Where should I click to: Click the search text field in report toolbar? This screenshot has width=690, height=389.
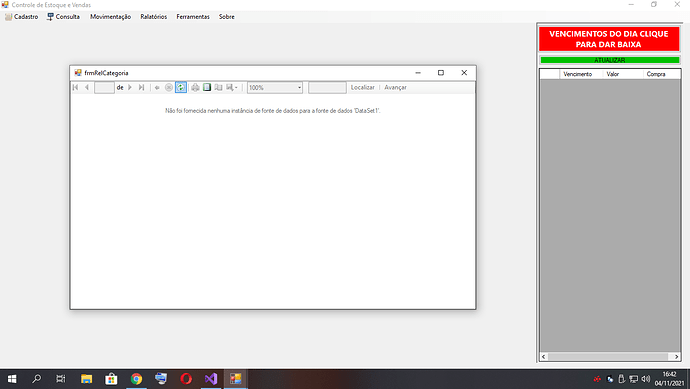(327, 88)
